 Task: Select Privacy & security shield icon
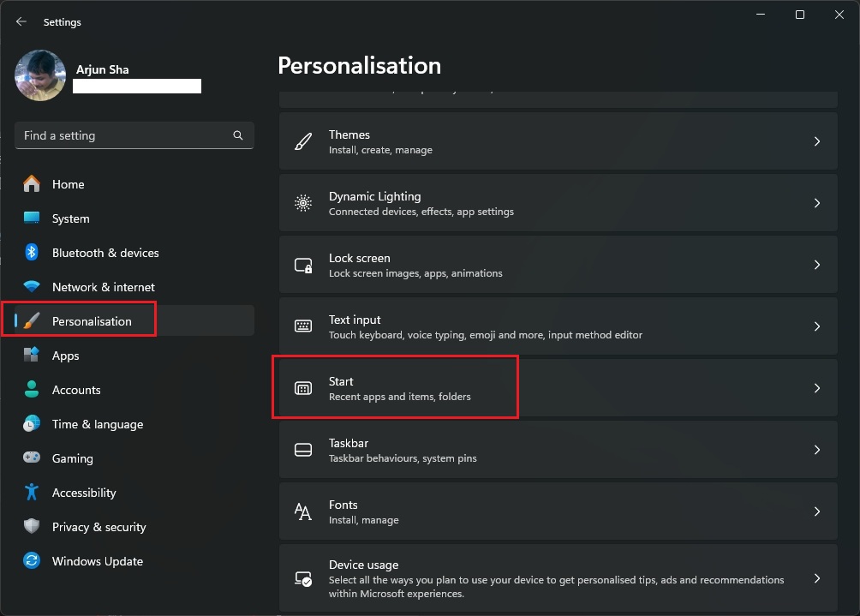coord(29,527)
